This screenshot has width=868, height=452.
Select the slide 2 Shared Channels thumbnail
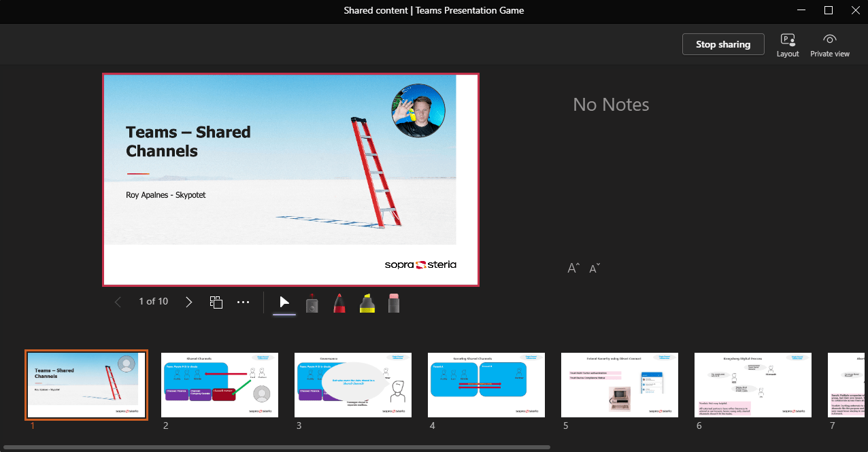219,385
